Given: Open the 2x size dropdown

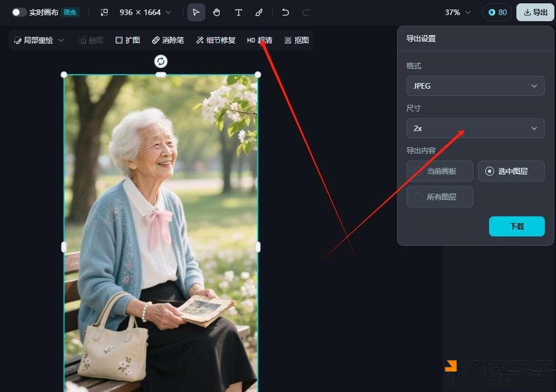Looking at the screenshot, I should pos(476,128).
